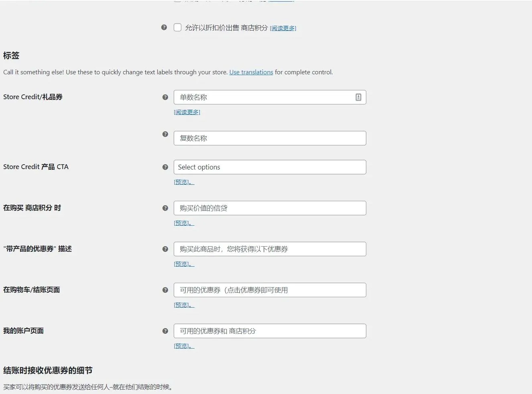Open 预览 link under cart/checkout field
The height and width of the screenshot is (394, 532).
pyautogui.click(x=184, y=305)
